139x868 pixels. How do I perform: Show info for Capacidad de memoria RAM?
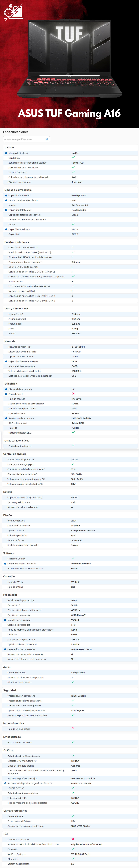(6, 361)
